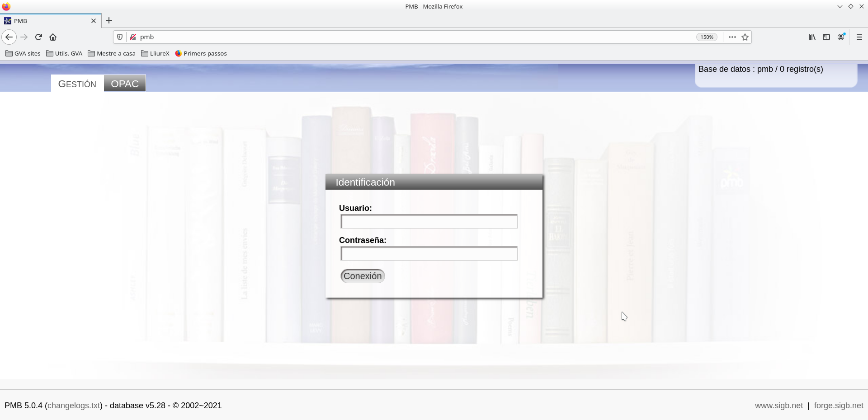868x420 pixels.
Task: Open the changelogs.txt link
Action: [x=74, y=406]
